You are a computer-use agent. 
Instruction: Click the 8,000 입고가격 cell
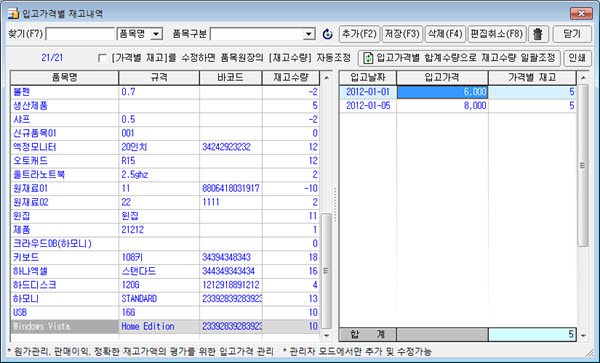tap(442, 106)
